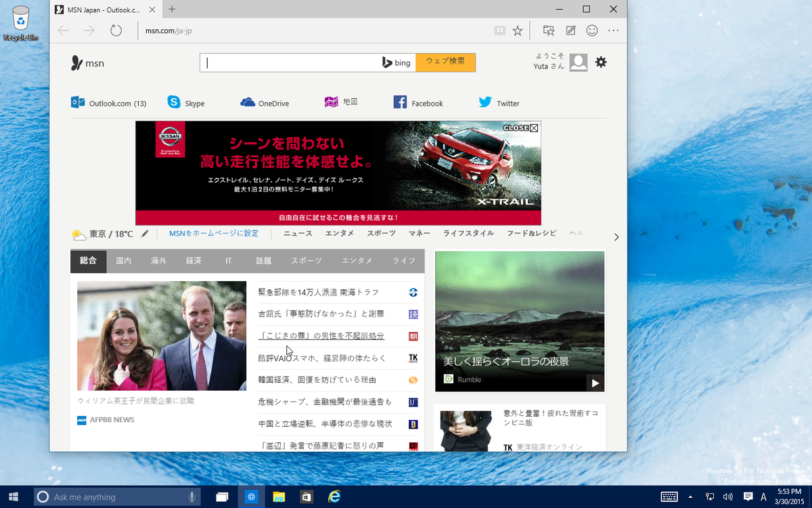Open the Twitter shortcut
The width and height of the screenshot is (812, 508).
pos(499,103)
